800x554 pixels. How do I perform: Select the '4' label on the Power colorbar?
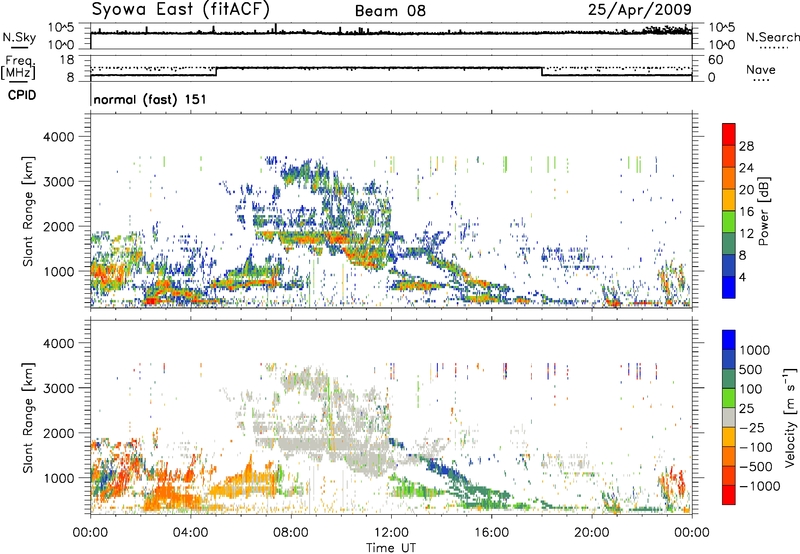coord(743,277)
